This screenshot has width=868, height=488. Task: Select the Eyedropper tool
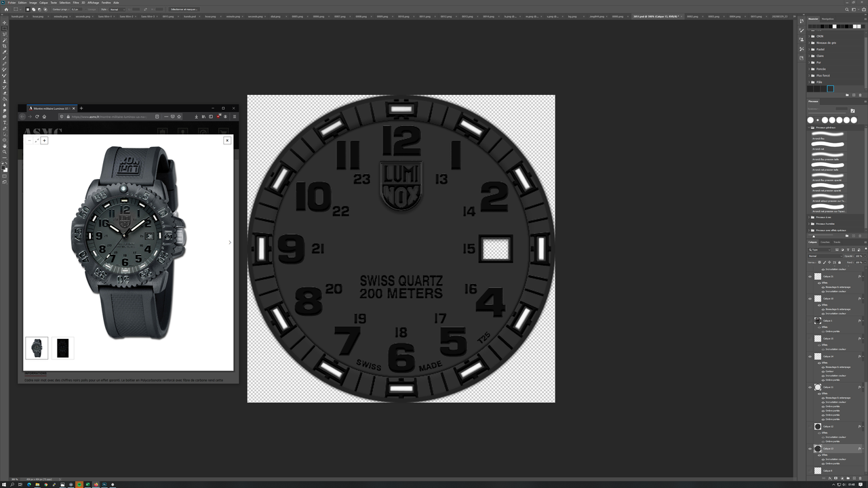coord(4,52)
